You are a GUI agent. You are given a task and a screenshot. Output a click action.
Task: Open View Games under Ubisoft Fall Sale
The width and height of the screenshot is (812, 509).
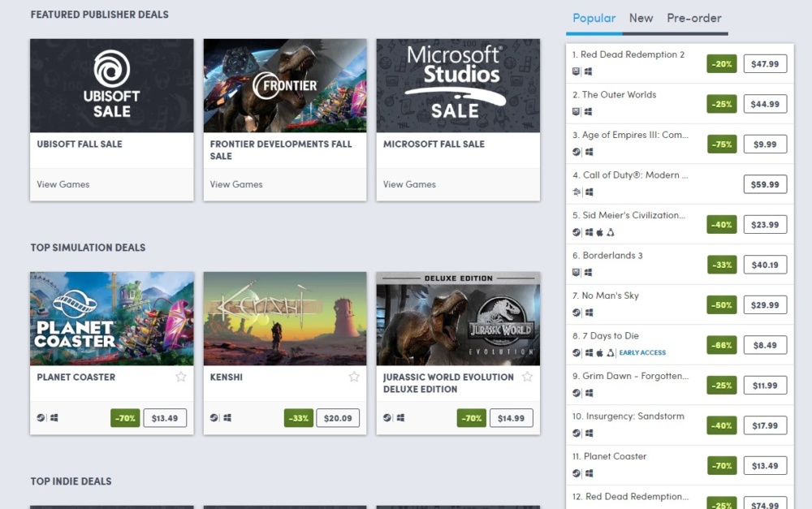(63, 184)
